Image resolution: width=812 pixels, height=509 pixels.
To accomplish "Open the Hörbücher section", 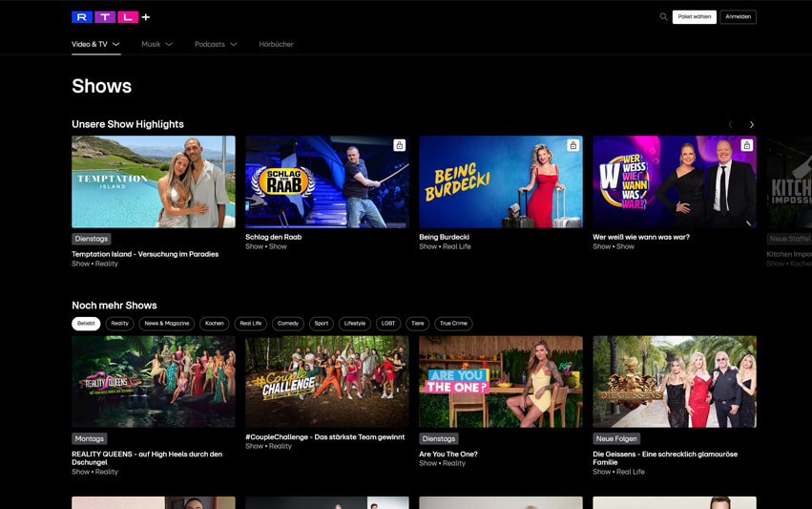I will pyautogui.click(x=276, y=44).
